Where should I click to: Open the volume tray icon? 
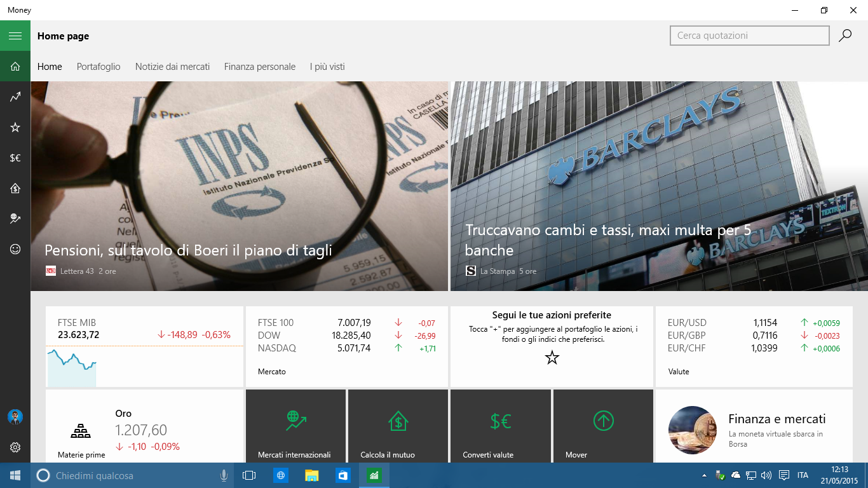[x=766, y=475]
